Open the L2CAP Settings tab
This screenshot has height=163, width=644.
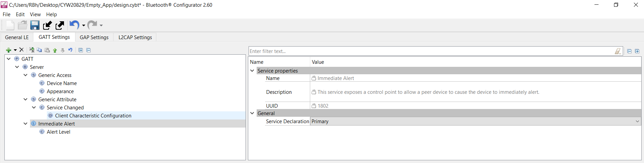click(x=135, y=37)
